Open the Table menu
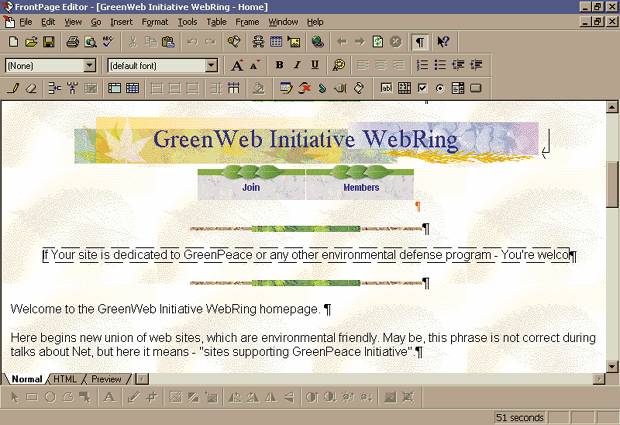This screenshot has height=425, width=620. (216, 22)
